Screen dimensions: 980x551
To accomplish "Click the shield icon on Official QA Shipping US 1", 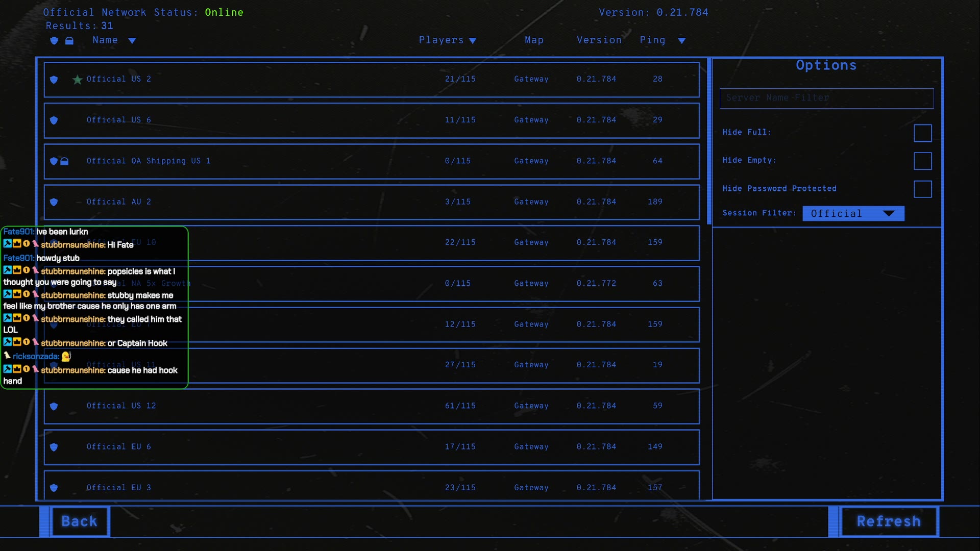I will (54, 161).
